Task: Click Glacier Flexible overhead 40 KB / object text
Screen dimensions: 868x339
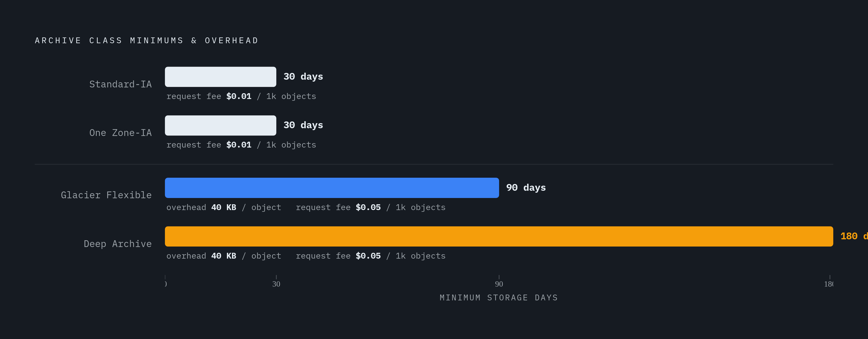Action: pos(224,207)
